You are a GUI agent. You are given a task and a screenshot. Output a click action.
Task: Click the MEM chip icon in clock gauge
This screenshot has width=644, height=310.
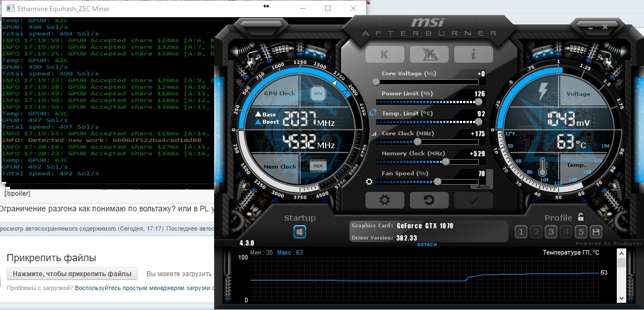tap(317, 166)
